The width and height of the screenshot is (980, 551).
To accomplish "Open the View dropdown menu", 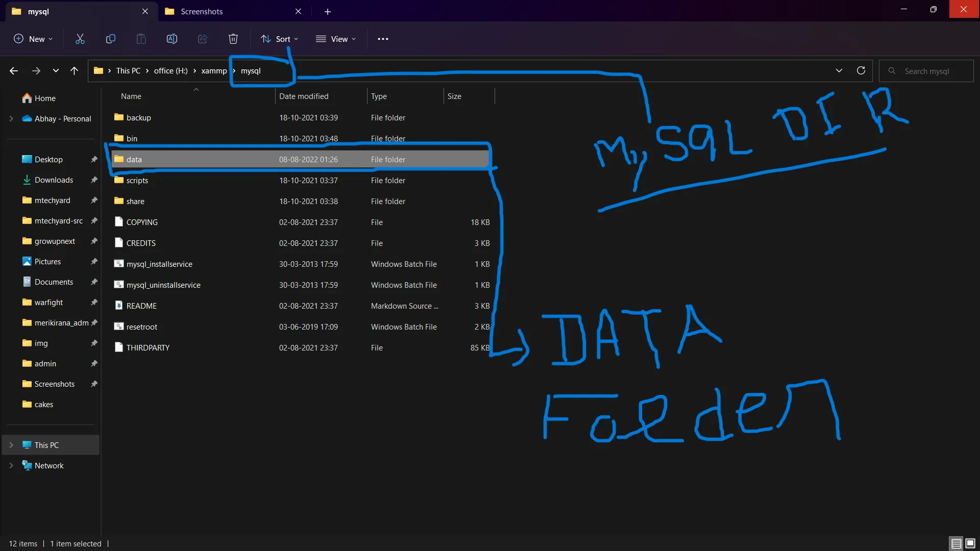I will click(336, 39).
